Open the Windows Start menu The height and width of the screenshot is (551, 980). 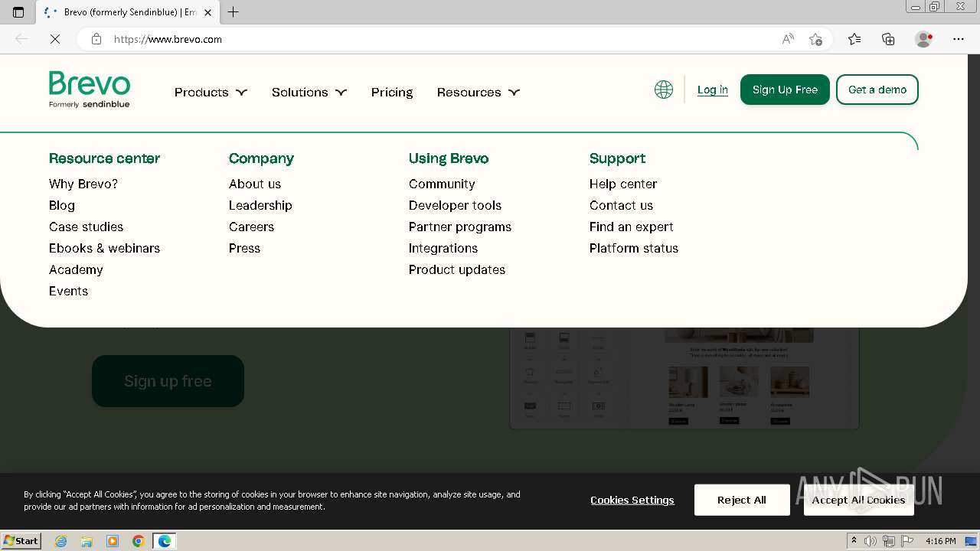(21, 541)
